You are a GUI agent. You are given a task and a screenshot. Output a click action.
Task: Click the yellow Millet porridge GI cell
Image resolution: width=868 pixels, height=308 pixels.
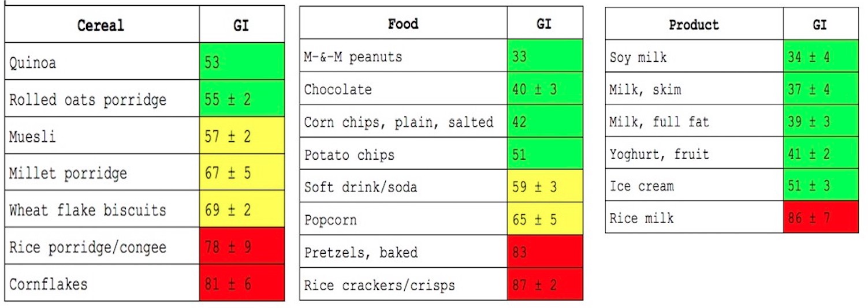click(241, 173)
